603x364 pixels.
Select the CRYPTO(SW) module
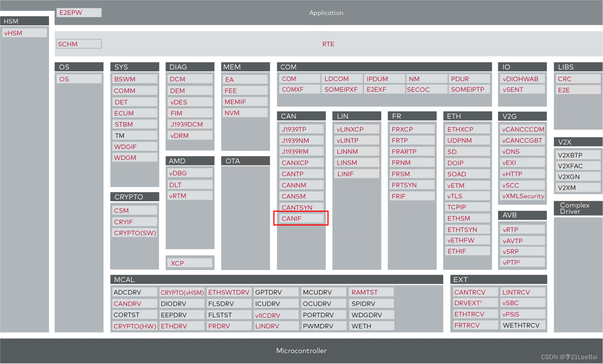pos(134,233)
